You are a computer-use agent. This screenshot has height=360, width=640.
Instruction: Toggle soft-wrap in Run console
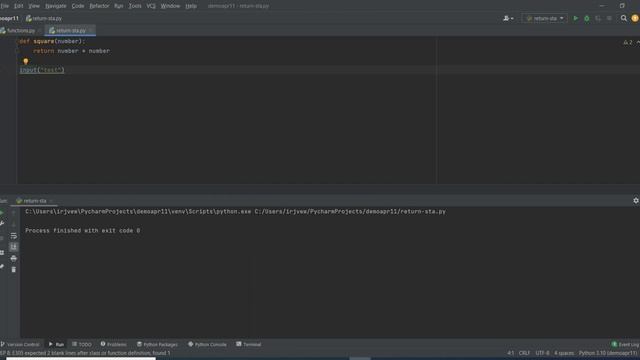(13, 236)
